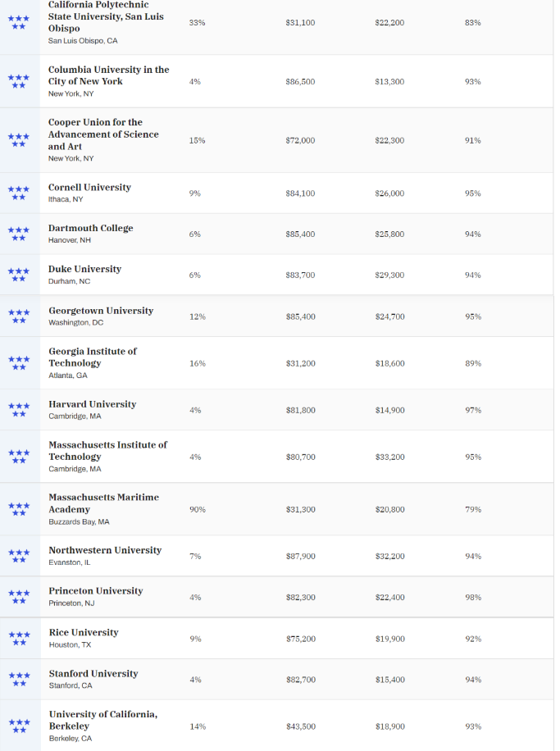Click the stars next to Northwestern University
560x751 pixels.
[19, 556]
